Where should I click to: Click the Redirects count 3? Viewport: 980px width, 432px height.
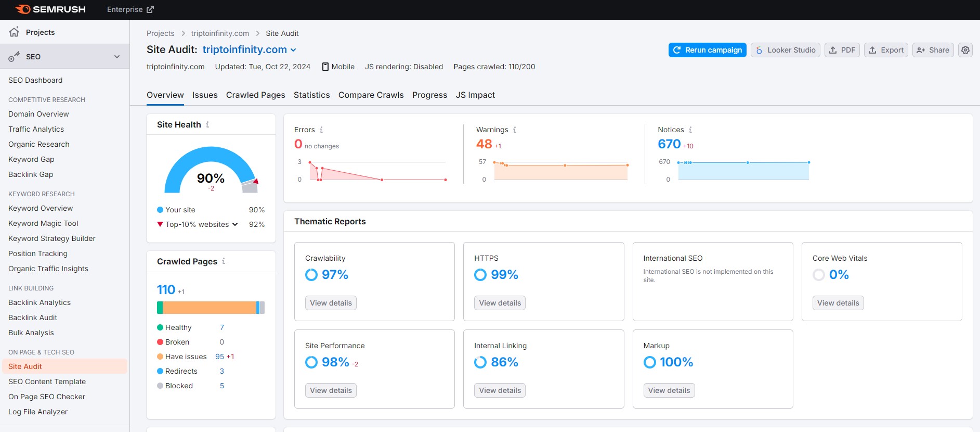point(222,371)
